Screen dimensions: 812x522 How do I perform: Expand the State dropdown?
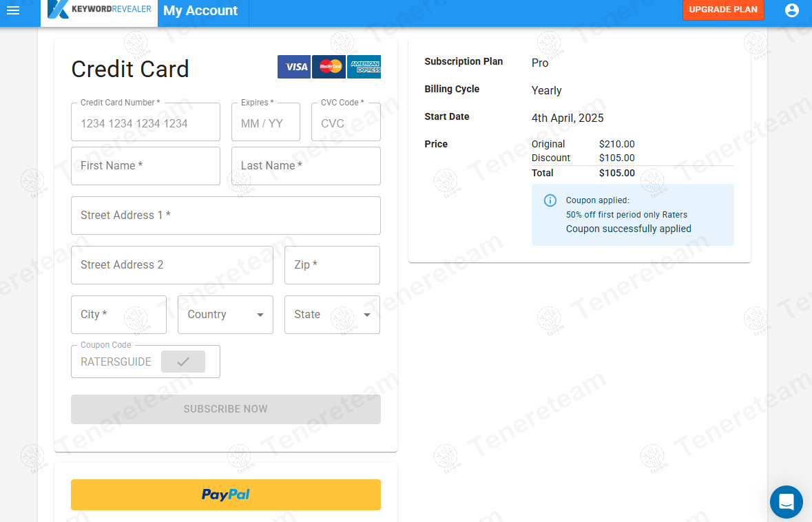coord(332,314)
